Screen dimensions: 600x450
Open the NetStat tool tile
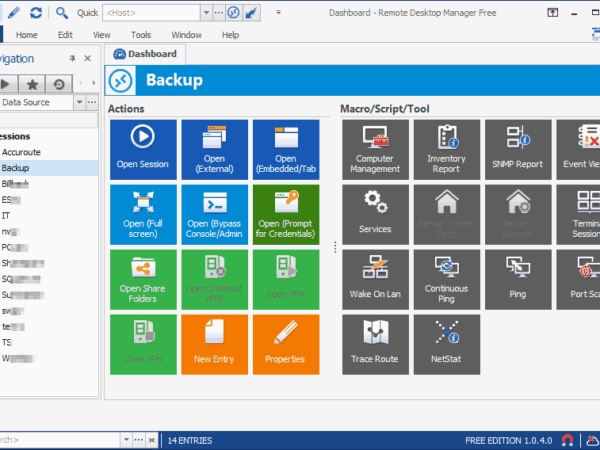447,344
